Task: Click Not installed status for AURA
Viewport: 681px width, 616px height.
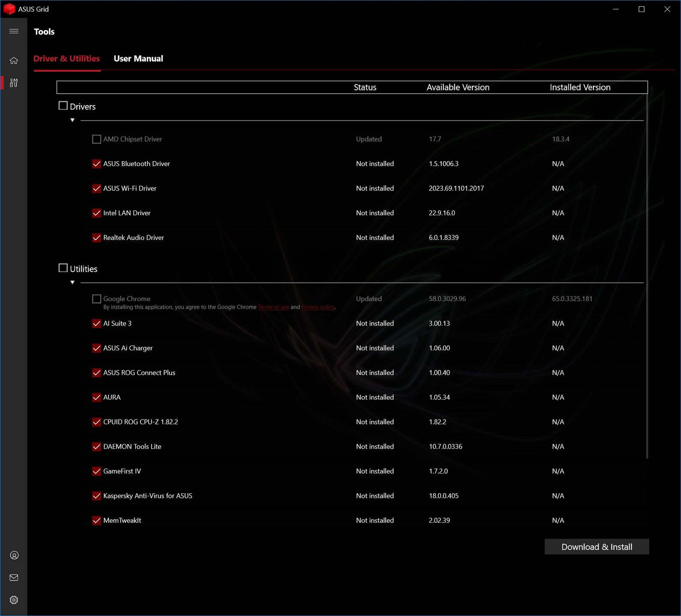Action: (x=375, y=397)
